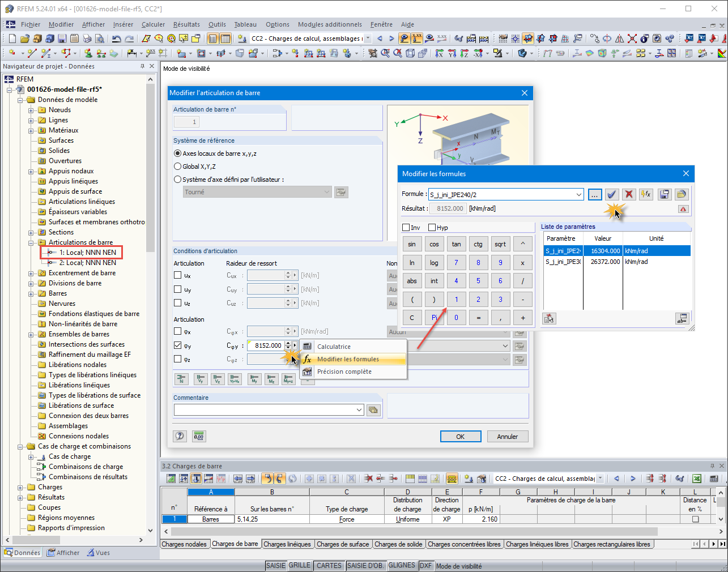Open the CC2 load case dropdown in the main toolbar
Viewport: 728px width, 572px height.
coord(368,39)
